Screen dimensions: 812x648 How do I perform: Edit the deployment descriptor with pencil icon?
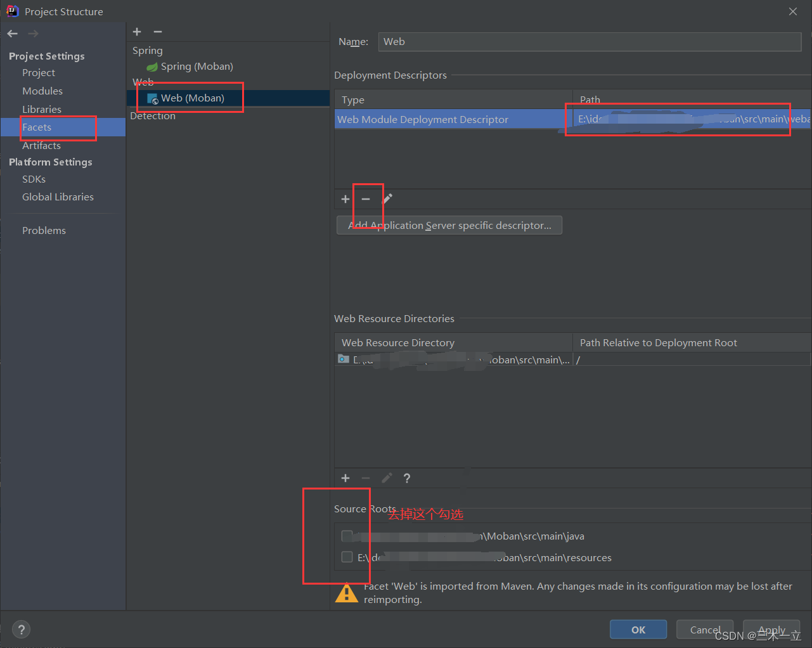click(x=387, y=199)
